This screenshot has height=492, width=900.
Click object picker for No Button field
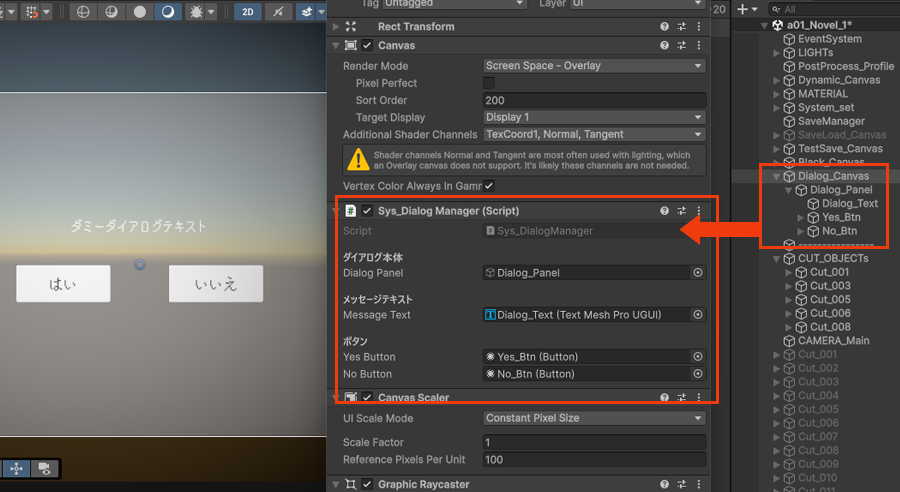click(x=698, y=374)
